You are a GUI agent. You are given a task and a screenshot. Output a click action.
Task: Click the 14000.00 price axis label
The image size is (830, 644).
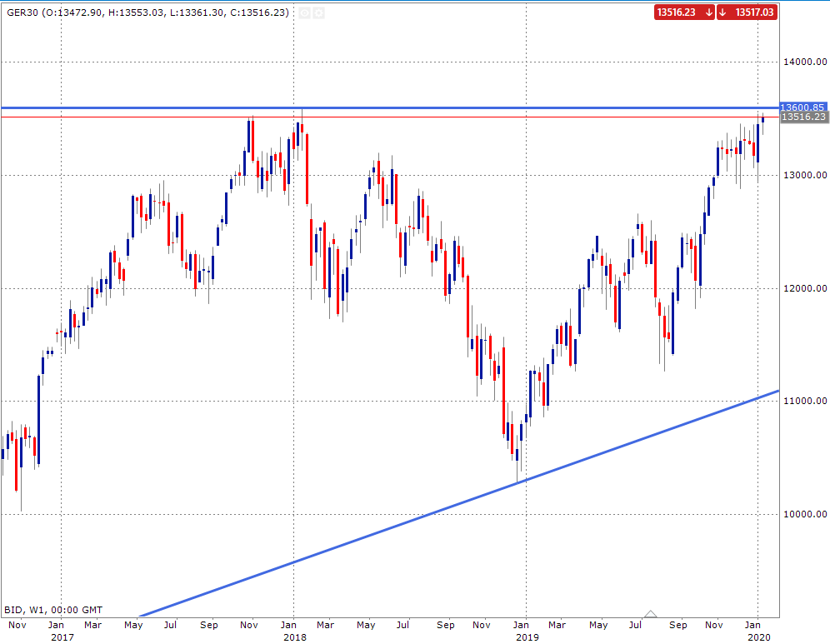tap(805, 62)
